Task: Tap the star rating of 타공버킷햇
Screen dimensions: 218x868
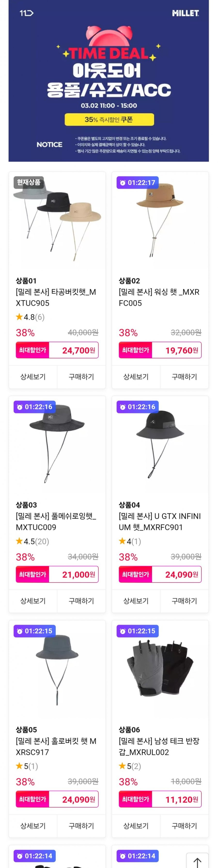Action: (x=30, y=317)
